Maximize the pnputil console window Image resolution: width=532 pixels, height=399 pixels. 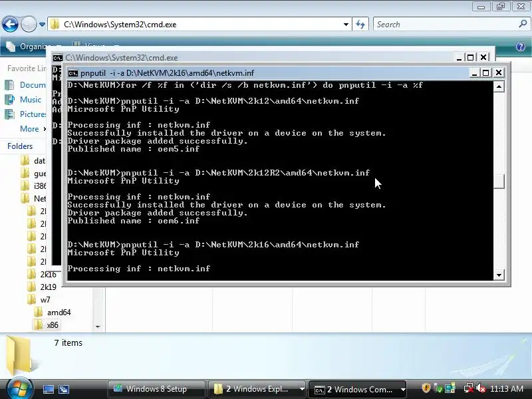[x=486, y=73]
